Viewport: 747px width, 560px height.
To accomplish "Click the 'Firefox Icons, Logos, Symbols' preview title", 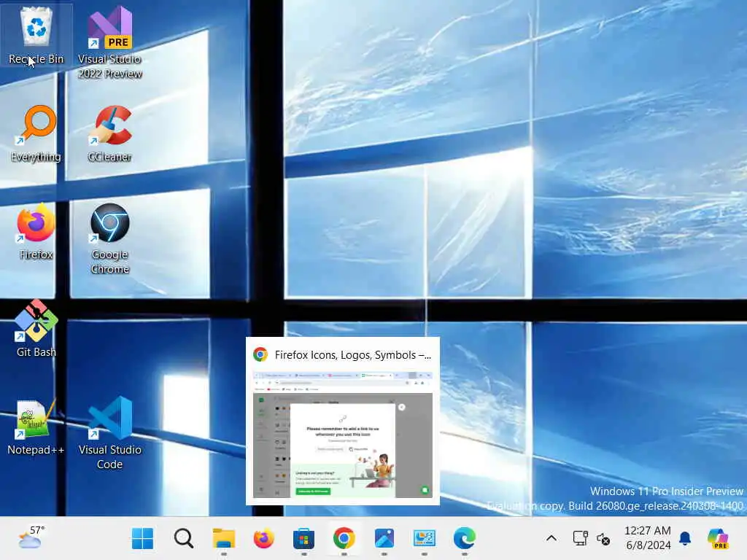I will click(x=352, y=355).
